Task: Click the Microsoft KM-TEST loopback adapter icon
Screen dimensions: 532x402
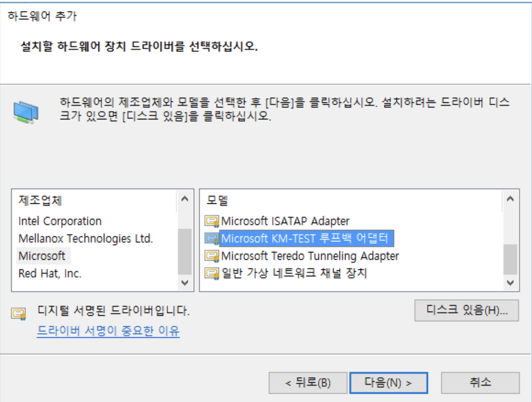Action: [212, 238]
